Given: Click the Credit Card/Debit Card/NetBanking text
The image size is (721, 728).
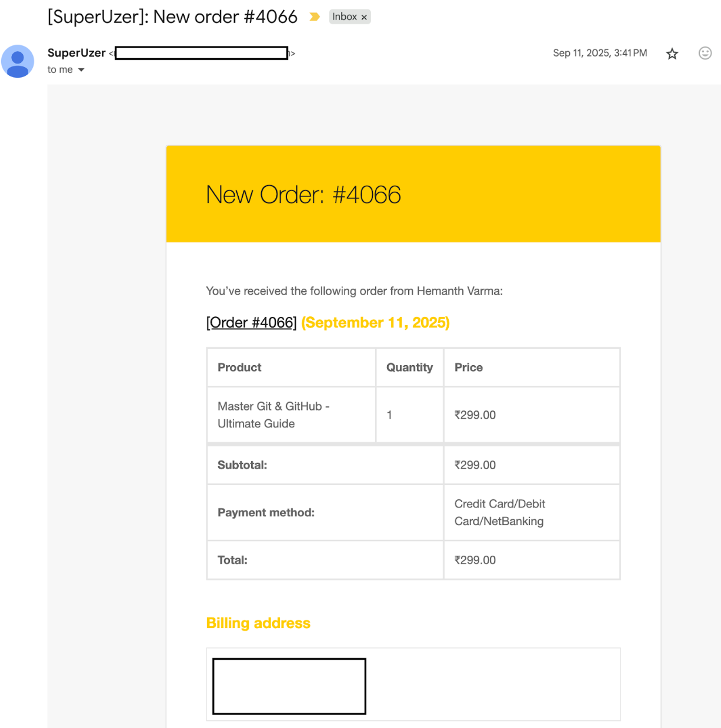Looking at the screenshot, I should click(499, 512).
